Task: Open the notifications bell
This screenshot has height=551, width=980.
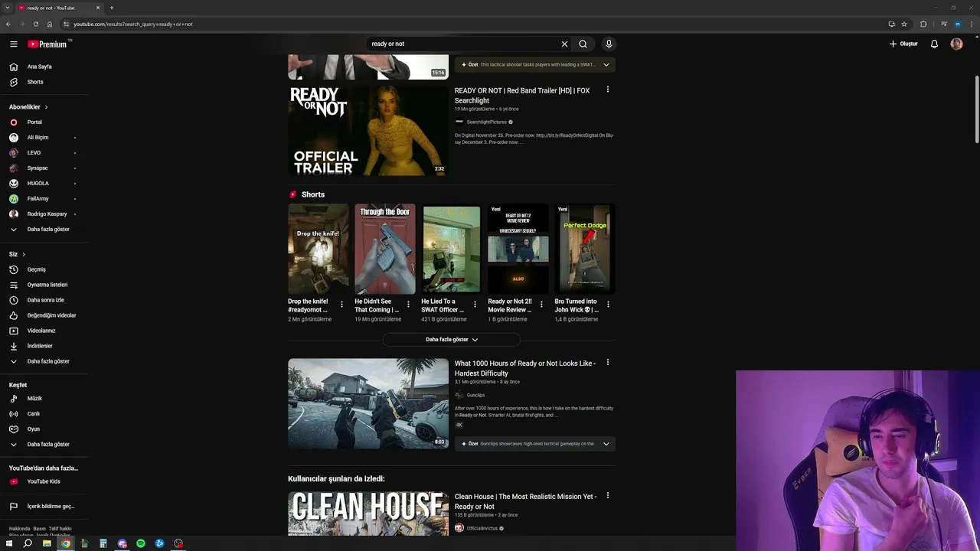Action: click(934, 44)
